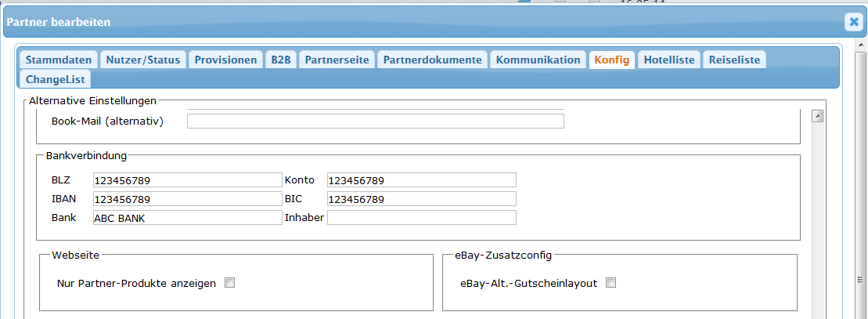
Task: Click the Book-Mail (alternativ) input field
Action: point(375,121)
